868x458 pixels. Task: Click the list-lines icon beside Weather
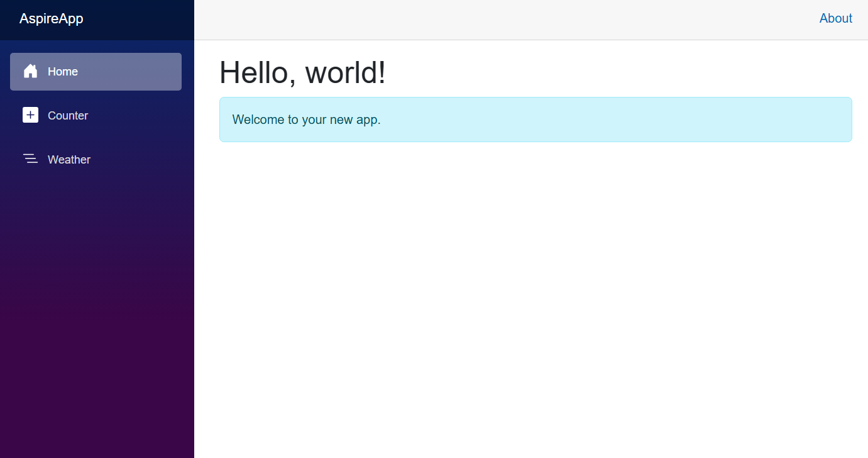(x=30, y=159)
